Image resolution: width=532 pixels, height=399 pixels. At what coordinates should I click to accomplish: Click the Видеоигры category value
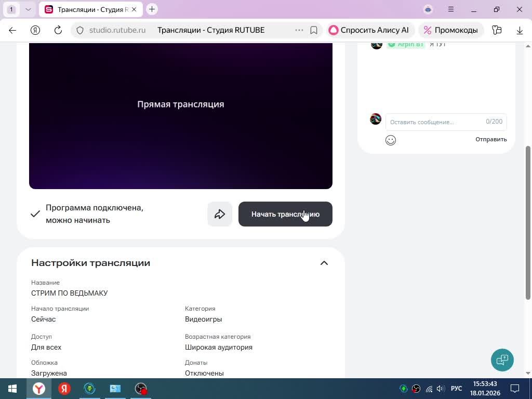coord(203,320)
